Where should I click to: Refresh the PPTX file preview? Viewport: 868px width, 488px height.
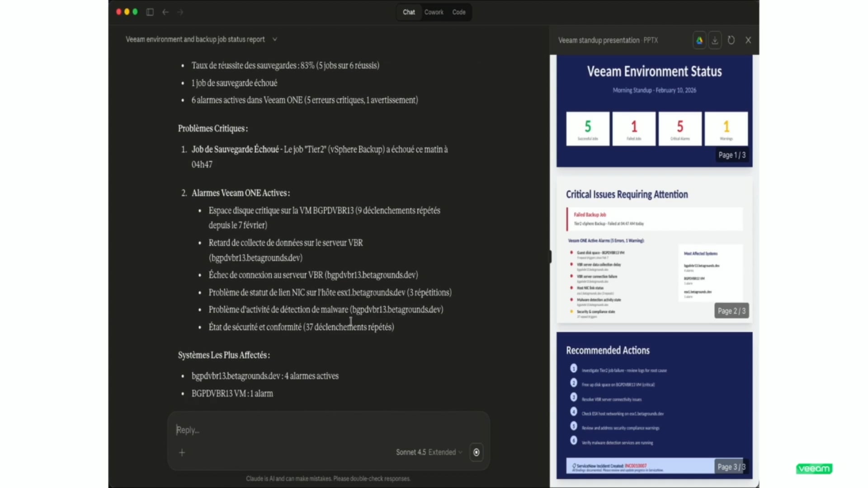[731, 40]
